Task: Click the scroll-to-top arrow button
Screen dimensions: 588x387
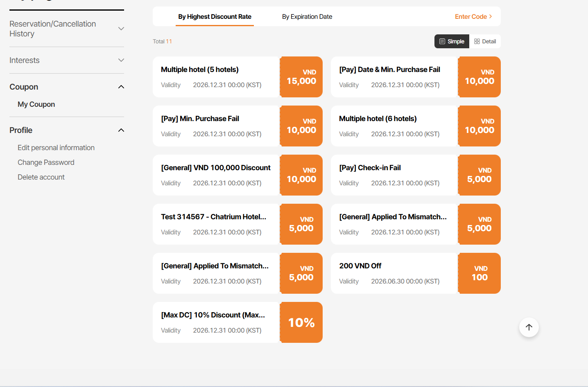Action: tap(529, 327)
